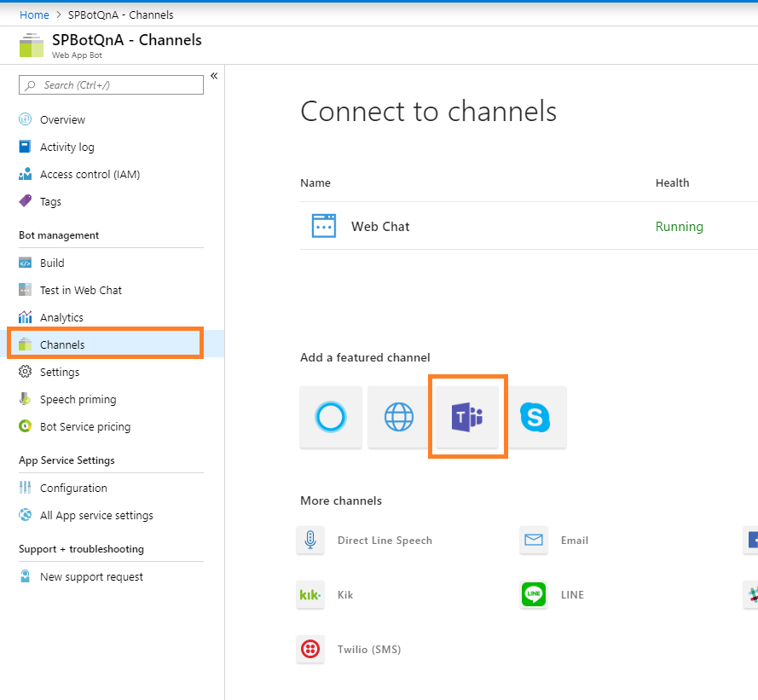The image size is (758, 700).
Task: Click the Direct Line Speech microphone icon
Action: pos(310,540)
